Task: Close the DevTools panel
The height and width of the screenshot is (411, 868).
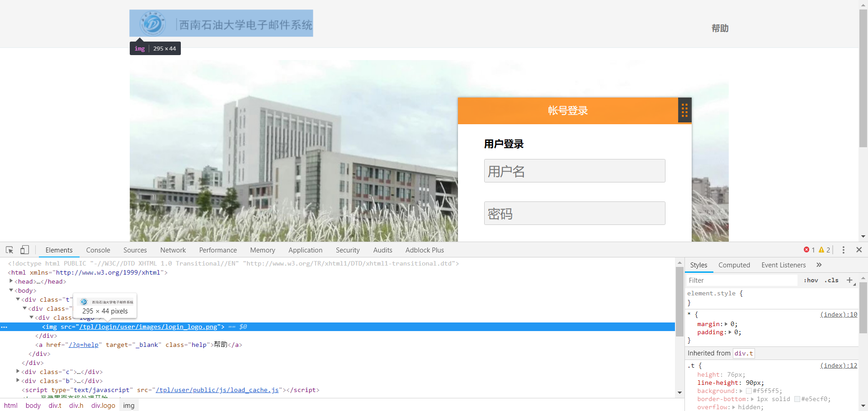Action: pyautogui.click(x=859, y=250)
